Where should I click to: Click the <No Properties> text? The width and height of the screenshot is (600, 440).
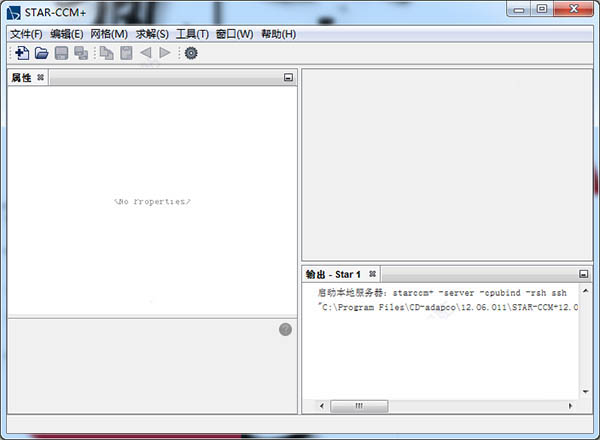pyautogui.click(x=152, y=202)
